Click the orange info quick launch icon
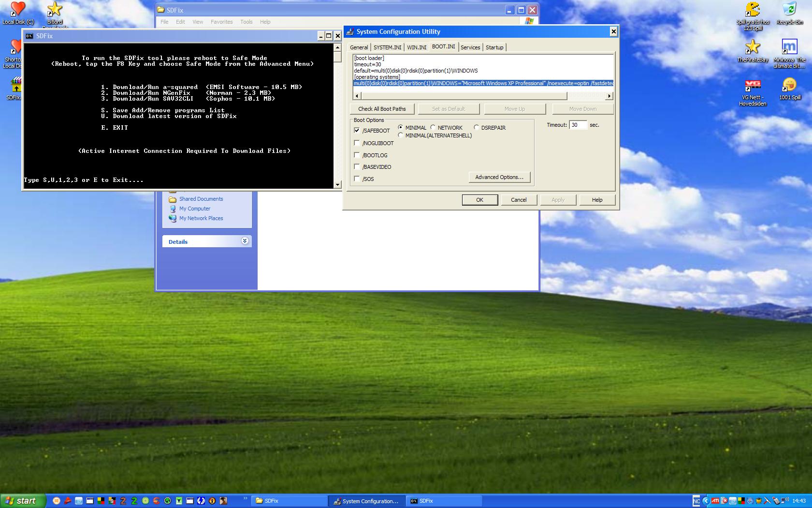 point(212,501)
